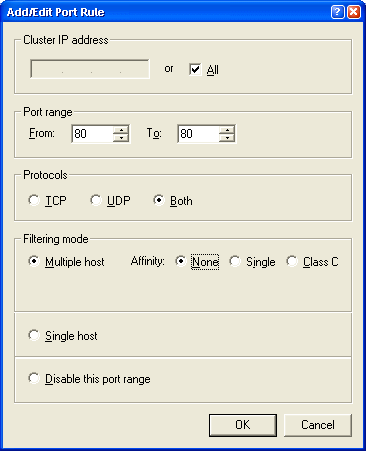Screen dimensions: 366x451
Task: Click the To port text field
Action: tap(199, 134)
